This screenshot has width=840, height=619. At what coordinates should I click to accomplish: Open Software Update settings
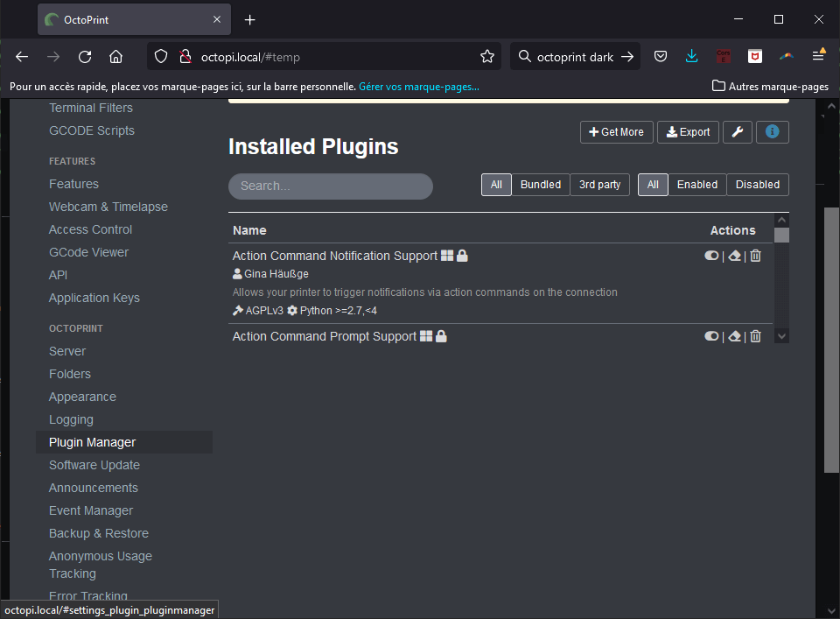94,465
